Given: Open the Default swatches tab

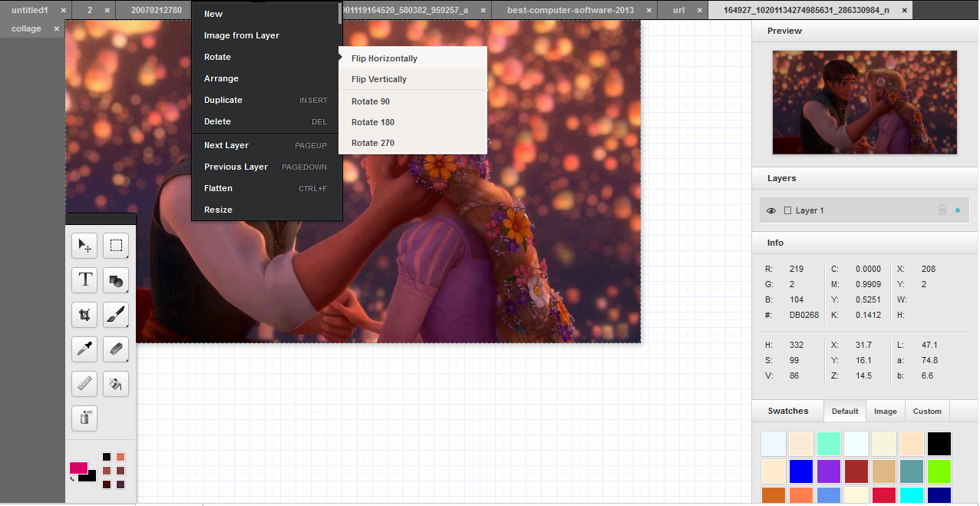Looking at the screenshot, I should coord(845,411).
